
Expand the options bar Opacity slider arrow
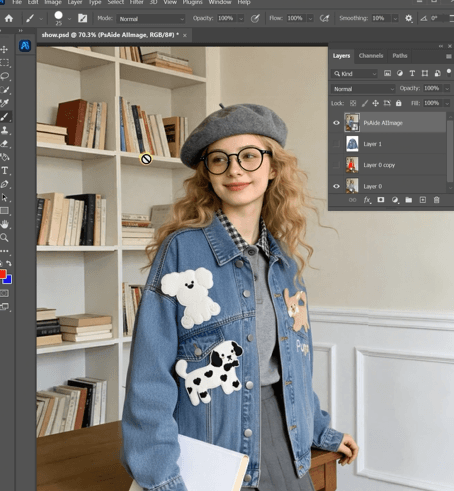pos(241,19)
